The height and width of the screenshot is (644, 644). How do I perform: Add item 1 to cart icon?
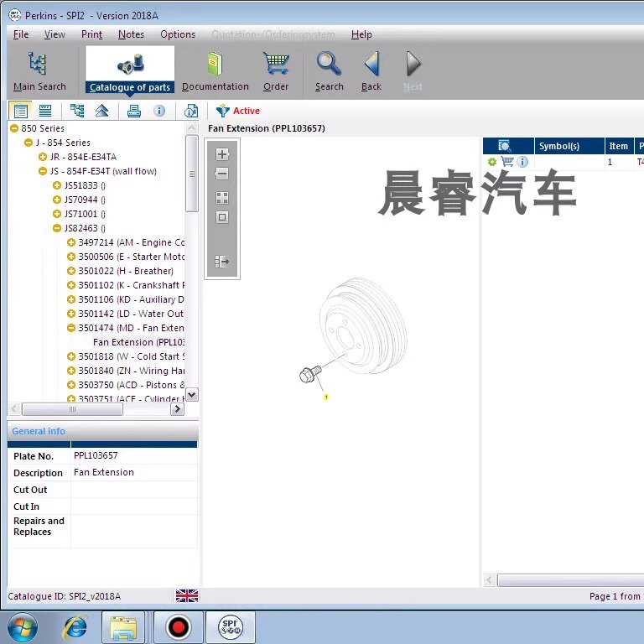point(507,162)
